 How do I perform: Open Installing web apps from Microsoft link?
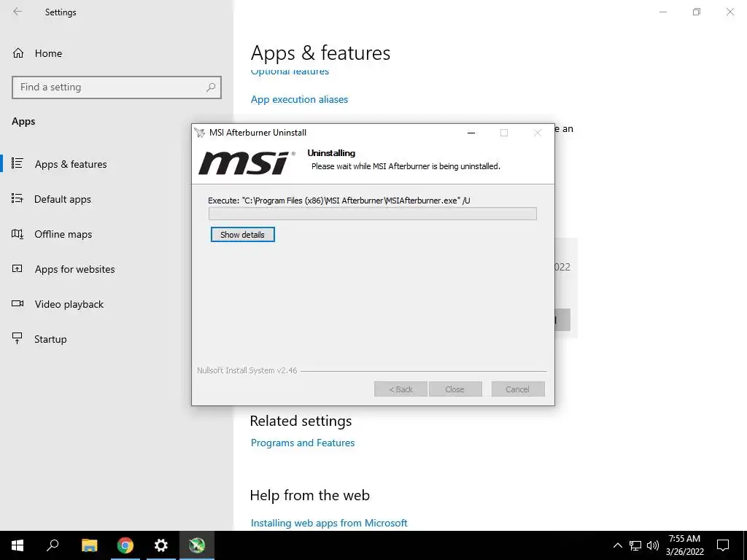point(329,523)
